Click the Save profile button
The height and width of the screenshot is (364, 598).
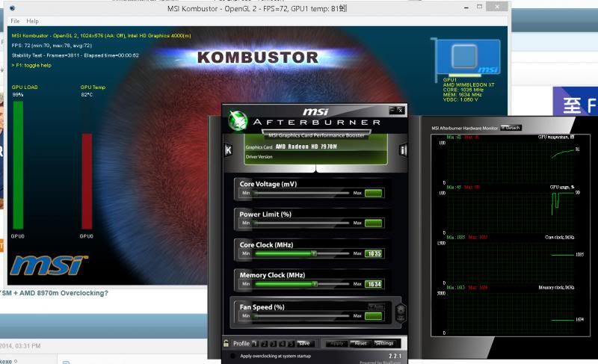coord(304,344)
